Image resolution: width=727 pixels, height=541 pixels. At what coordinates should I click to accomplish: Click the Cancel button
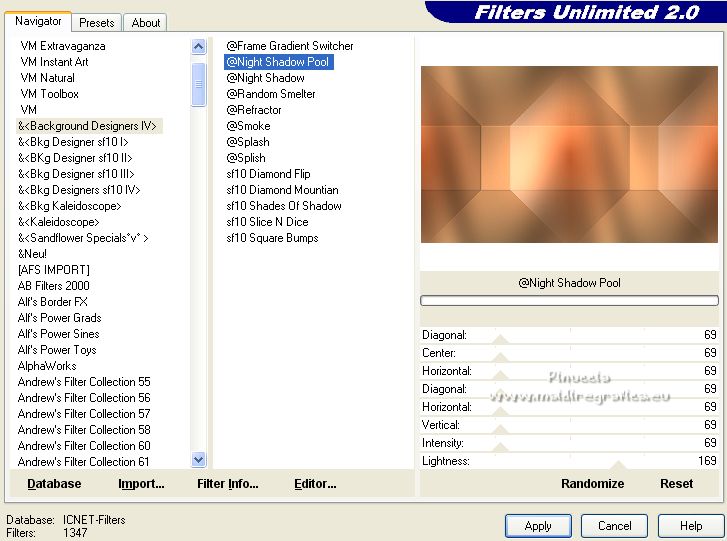click(614, 526)
